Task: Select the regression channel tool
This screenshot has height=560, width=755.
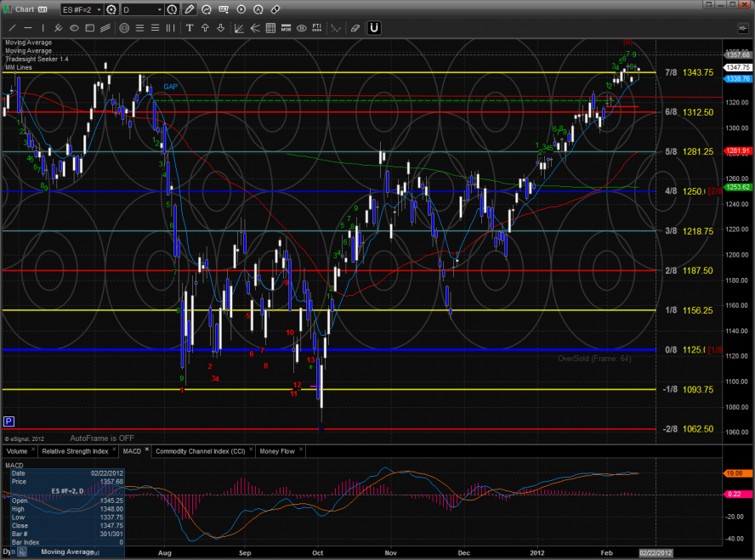Action: (x=105, y=28)
